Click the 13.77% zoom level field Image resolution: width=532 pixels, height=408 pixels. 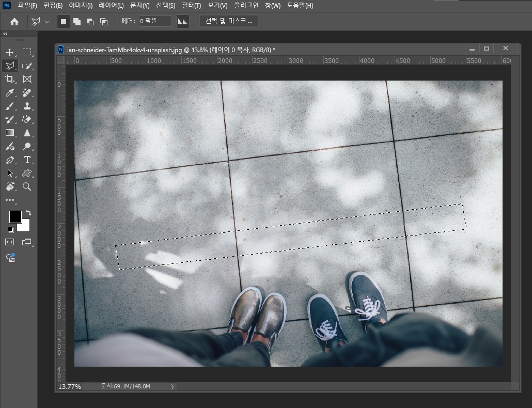(x=70, y=387)
